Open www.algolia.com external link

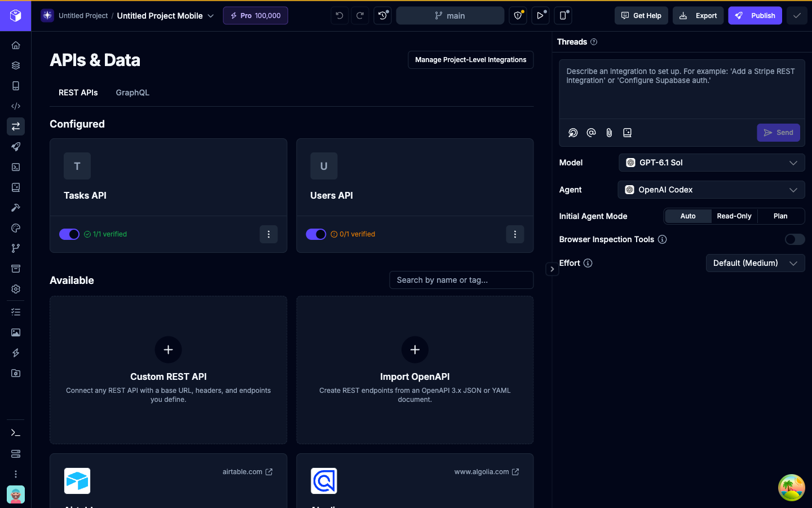tap(487, 472)
